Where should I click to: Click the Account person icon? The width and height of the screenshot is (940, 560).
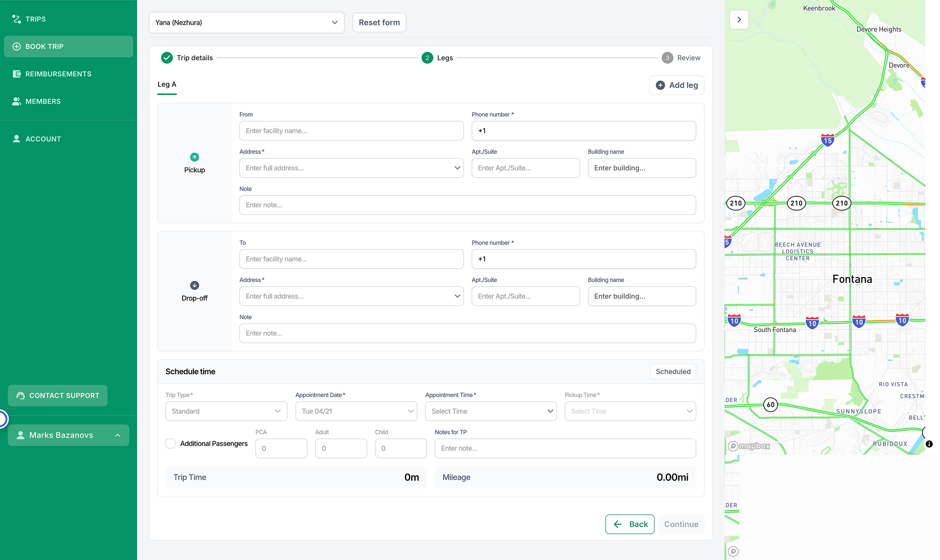tap(17, 139)
